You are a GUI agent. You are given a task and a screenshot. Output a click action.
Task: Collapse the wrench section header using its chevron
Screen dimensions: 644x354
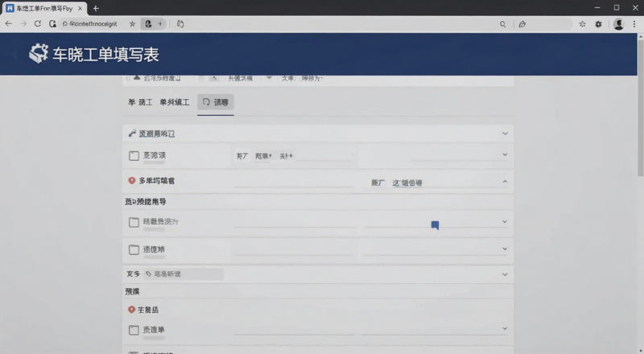[506, 134]
